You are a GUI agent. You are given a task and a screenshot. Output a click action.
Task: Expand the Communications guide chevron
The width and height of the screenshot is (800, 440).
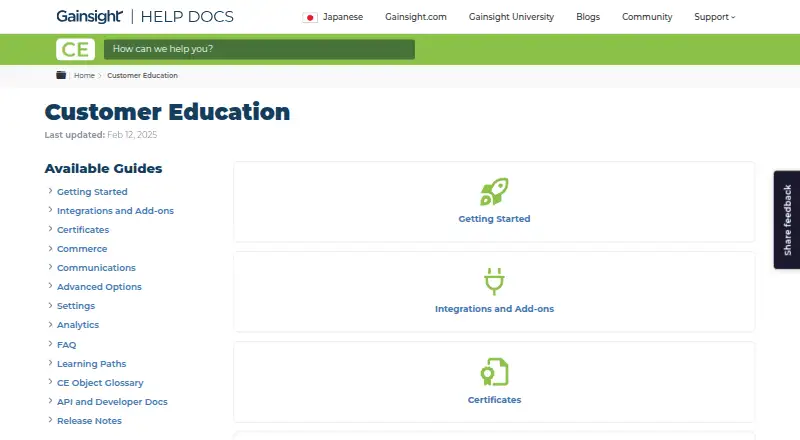(50, 267)
